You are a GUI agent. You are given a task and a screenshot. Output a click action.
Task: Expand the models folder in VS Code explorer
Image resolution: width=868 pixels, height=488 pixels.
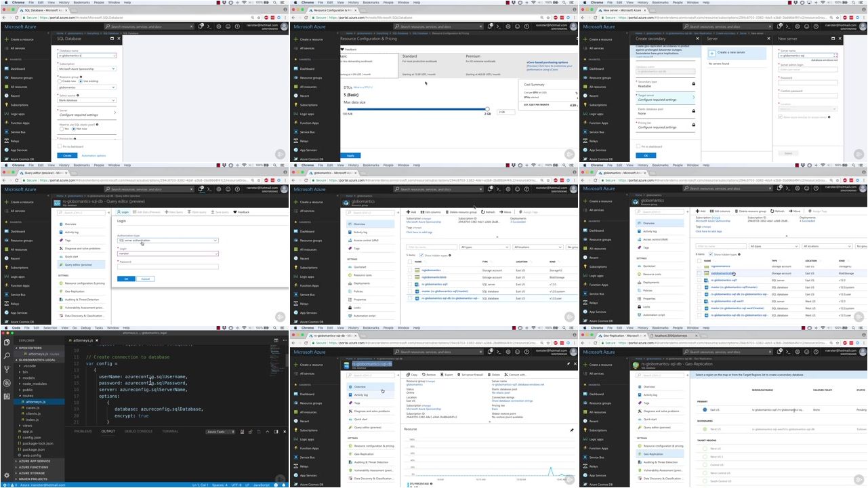[x=28, y=378]
